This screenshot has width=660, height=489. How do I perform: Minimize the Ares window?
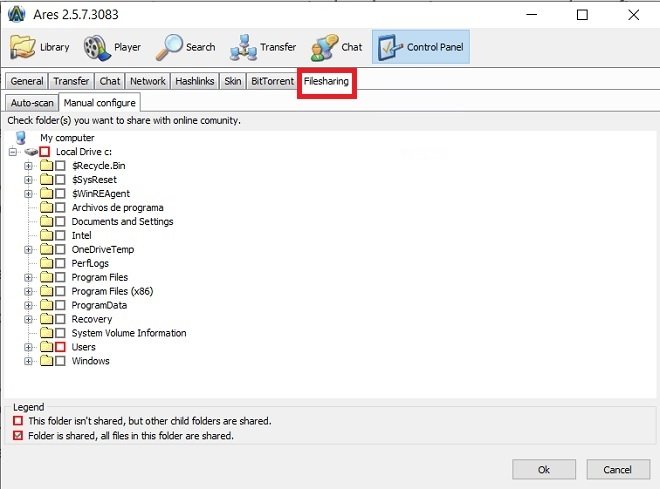pyautogui.click(x=532, y=15)
